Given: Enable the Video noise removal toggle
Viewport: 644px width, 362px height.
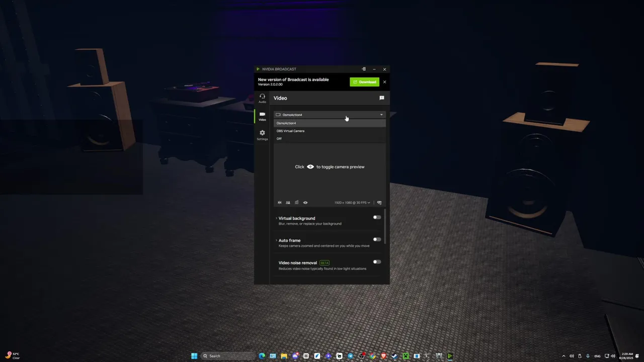Looking at the screenshot, I should click(x=377, y=261).
